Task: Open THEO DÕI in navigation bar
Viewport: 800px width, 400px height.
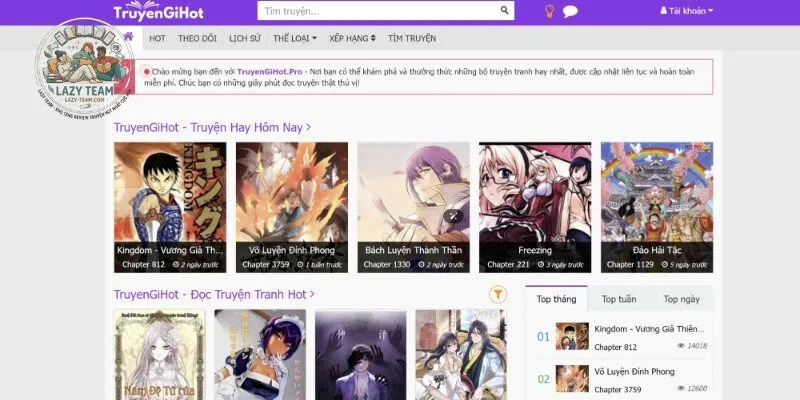Action: (197, 38)
